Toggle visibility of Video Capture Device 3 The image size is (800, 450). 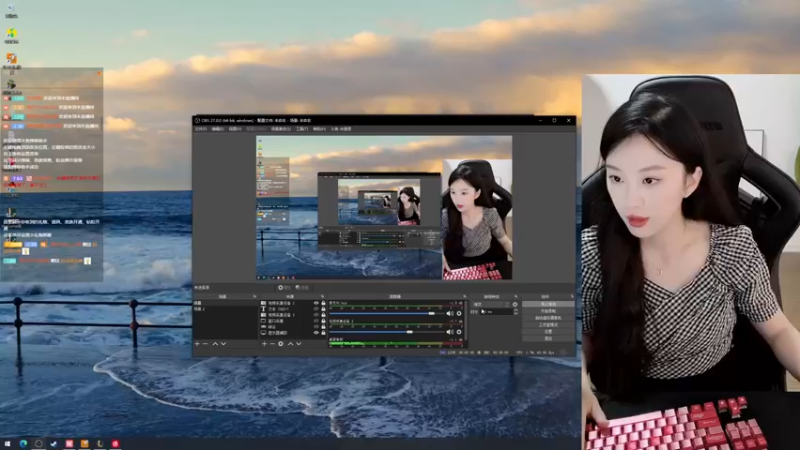pos(316,315)
